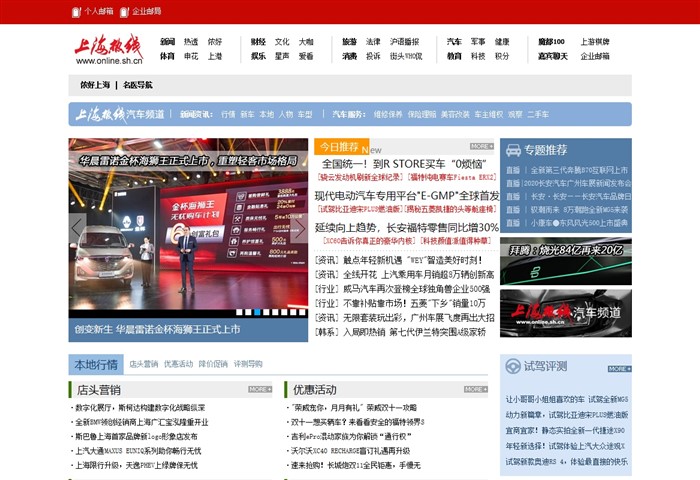Click the circular icon beside 试驾评测
The height and width of the screenshot is (480, 700).
(x=513, y=366)
